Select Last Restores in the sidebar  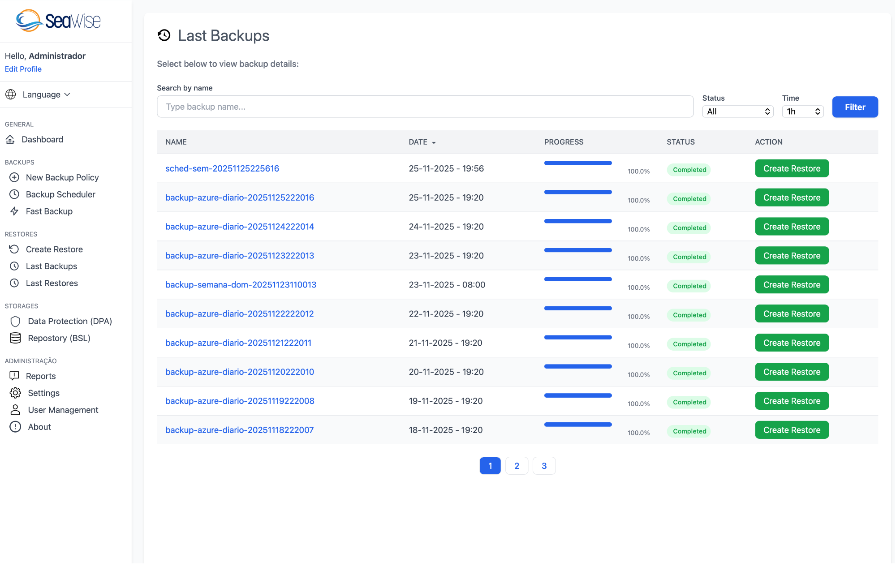[52, 283]
